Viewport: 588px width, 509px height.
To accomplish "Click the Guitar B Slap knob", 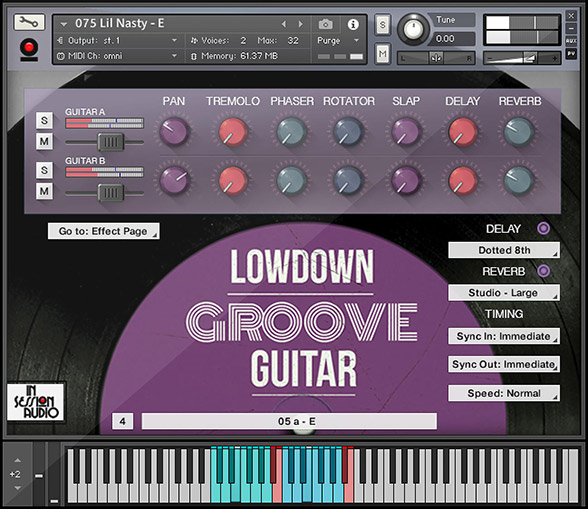I will [x=405, y=180].
